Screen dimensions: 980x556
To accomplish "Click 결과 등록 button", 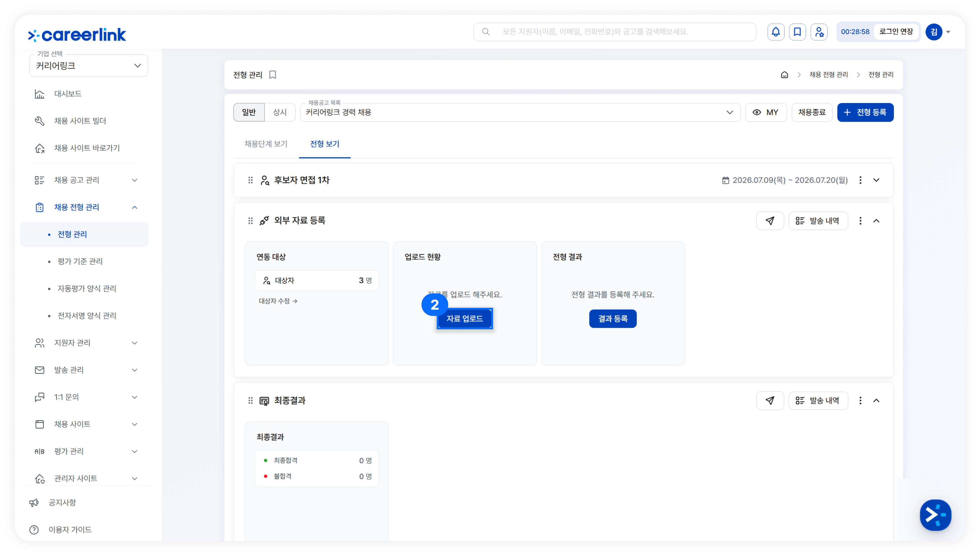I will [612, 318].
